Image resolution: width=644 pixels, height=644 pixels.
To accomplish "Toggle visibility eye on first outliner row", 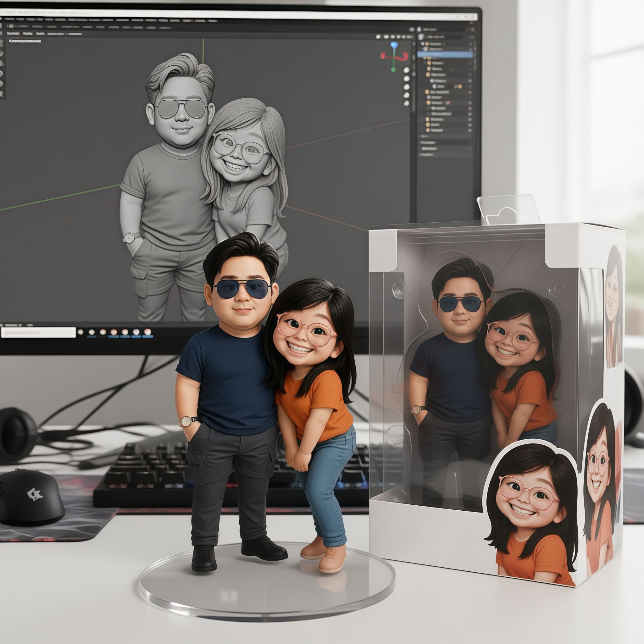I will pos(470,44).
